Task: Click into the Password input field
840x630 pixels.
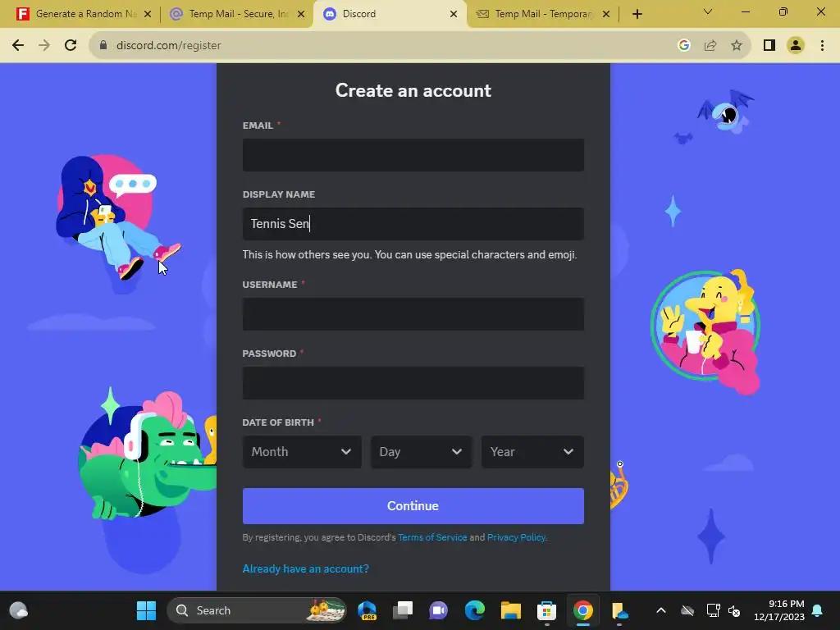Action: (413, 383)
